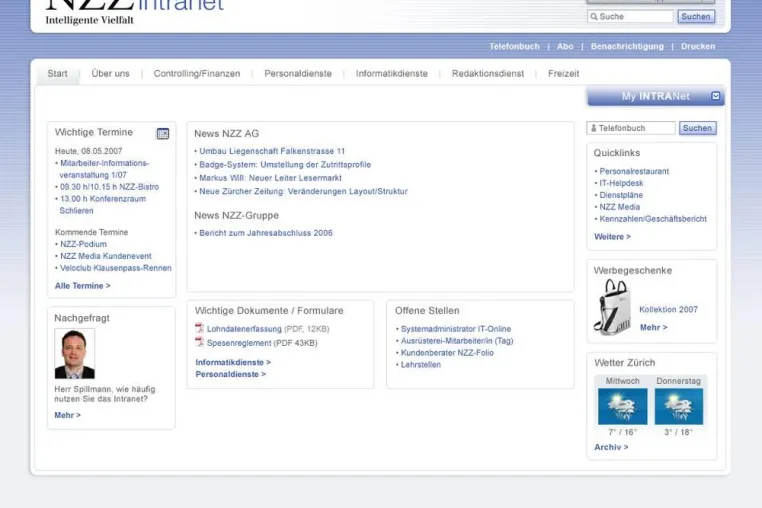The width and height of the screenshot is (762, 508).
Task: Open Systemadministrator IT-Online job posting
Action: click(456, 329)
